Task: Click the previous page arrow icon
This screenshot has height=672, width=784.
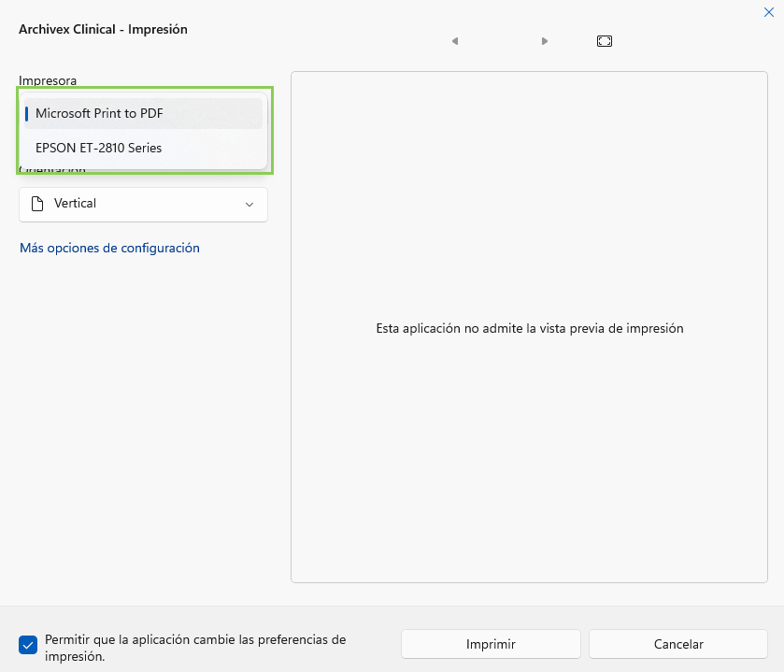Action: pyautogui.click(x=455, y=41)
